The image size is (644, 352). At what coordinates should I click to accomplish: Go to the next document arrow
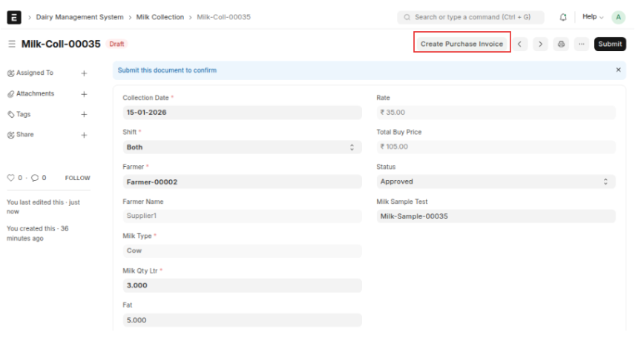(540, 44)
